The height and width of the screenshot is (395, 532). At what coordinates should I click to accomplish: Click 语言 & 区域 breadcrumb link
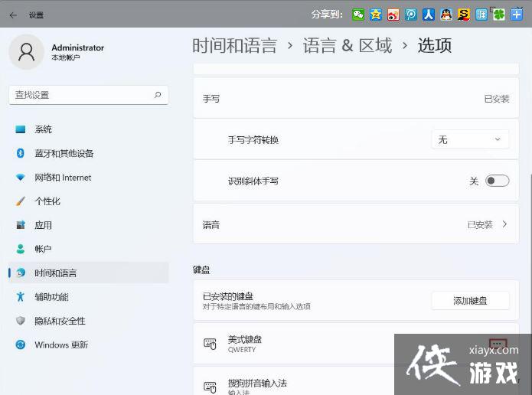click(x=348, y=46)
